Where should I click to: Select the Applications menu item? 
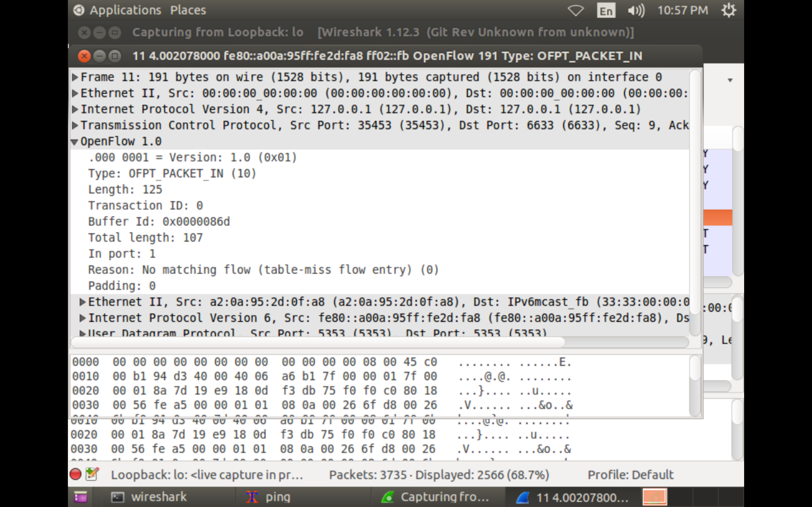pos(125,10)
